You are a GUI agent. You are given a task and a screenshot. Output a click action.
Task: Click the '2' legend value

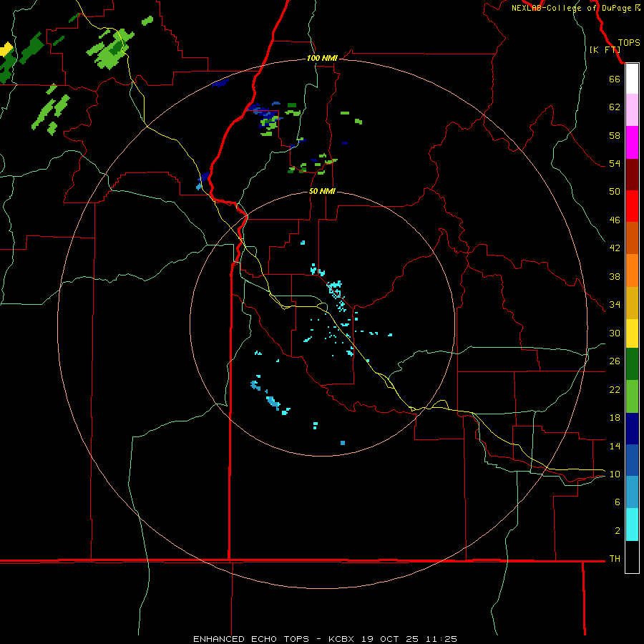[x=617, y=531]
